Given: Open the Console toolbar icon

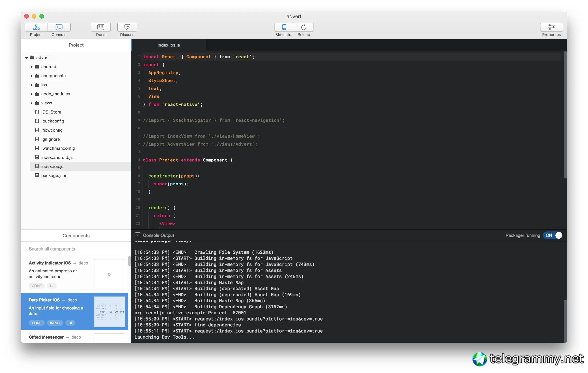Looking at the screenshot, I should point(59,27).
